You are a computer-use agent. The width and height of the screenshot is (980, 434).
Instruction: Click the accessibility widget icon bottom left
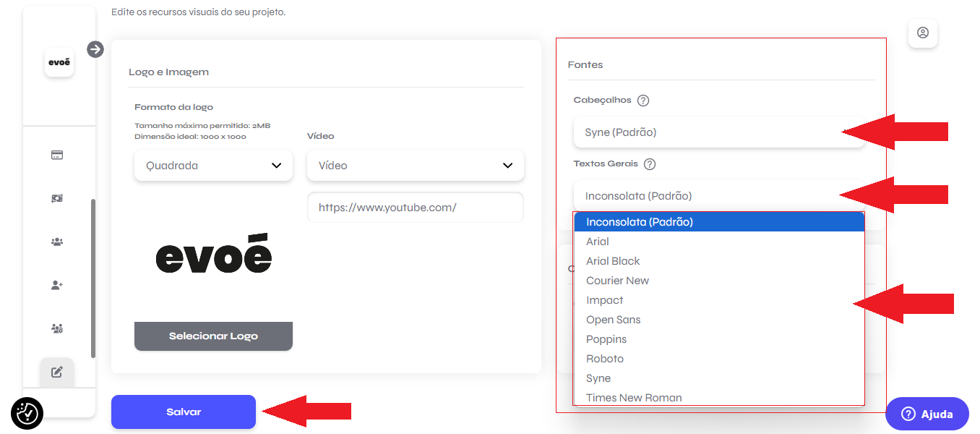[x=27, y=413]
